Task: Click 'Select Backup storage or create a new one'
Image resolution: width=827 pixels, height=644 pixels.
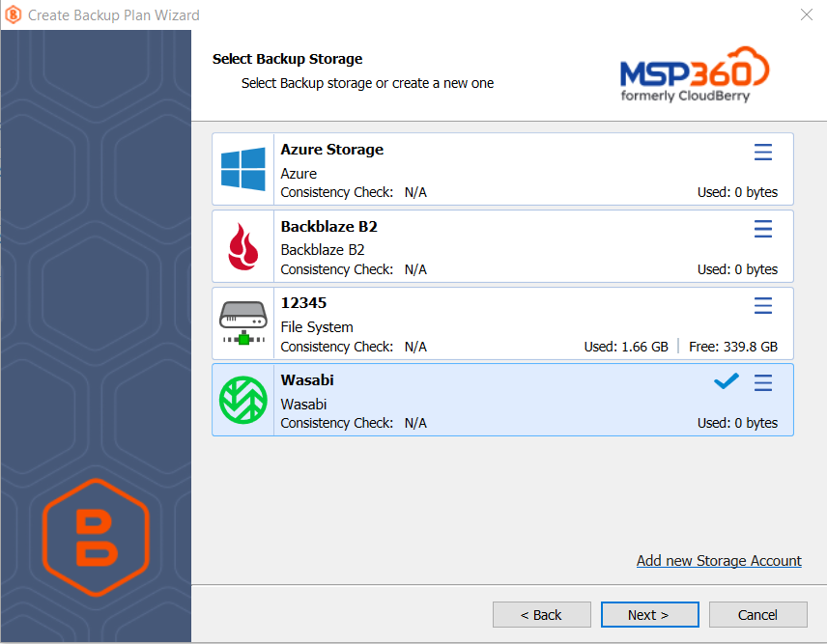Action: tap(368, 83)
